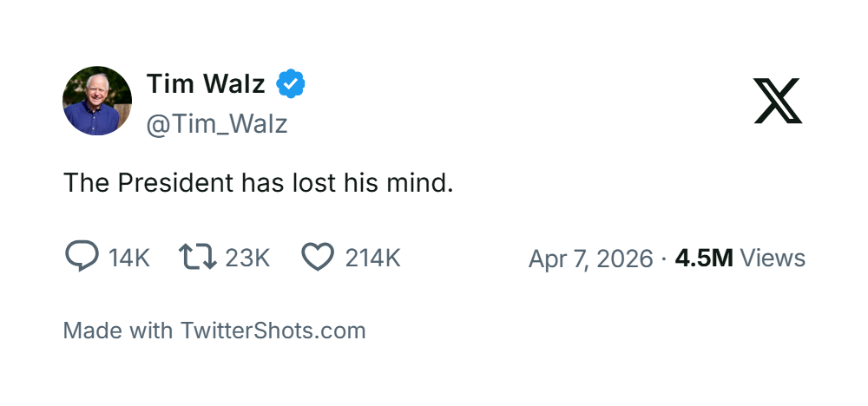The width and height of the screenshot is (868, 406).
Task: Click the words "Made with" in footer
Action: [x=118, y=331]
